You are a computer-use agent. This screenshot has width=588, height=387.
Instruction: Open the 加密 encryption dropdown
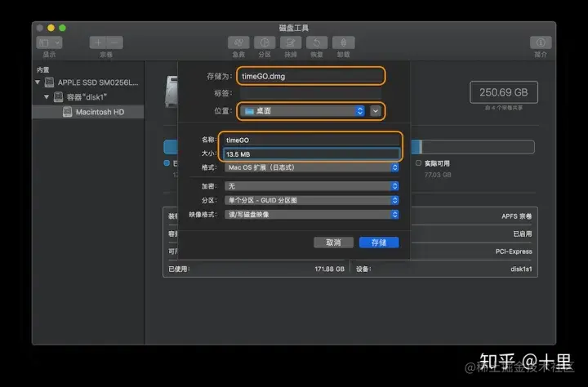click(312, 186)
